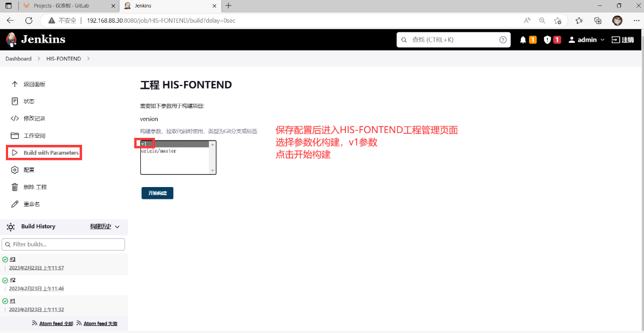Image resolution: width=644 pixels, height=333 pixels.
Task: Switch to the Projects GitLab tab
Action: click(68, 6)
